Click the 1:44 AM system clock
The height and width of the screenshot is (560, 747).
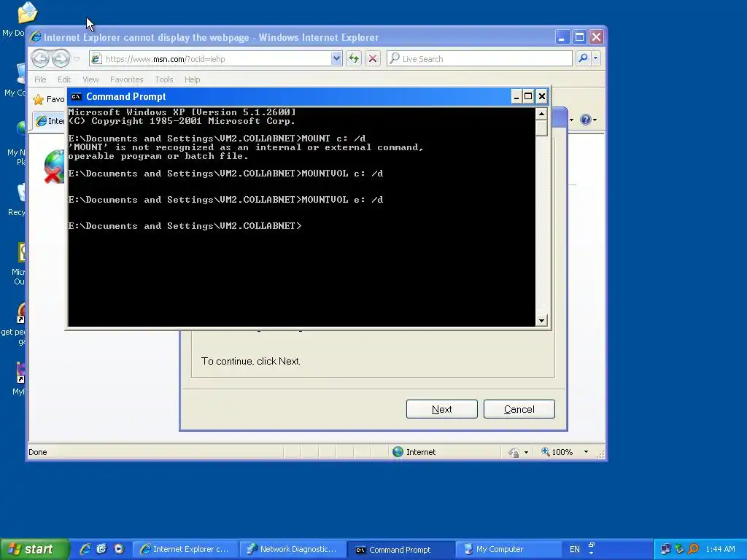coord(720,549)
